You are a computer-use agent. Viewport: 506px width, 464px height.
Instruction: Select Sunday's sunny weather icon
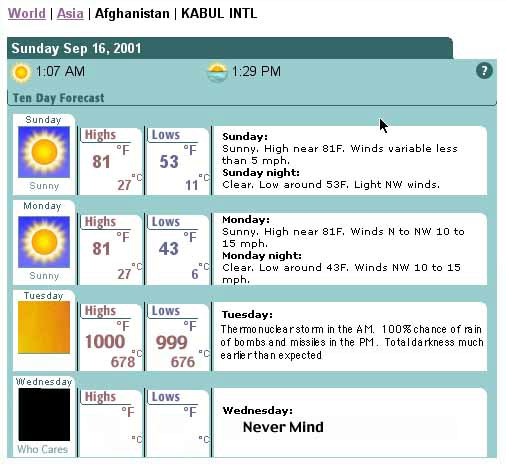pos(44,152)
